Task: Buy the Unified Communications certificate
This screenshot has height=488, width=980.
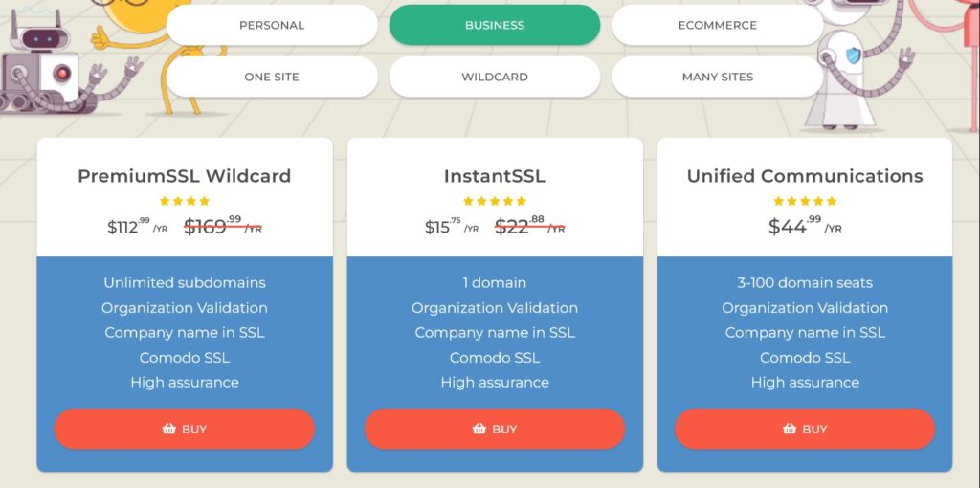Action: pyautogui.click(x=805, y=429)
